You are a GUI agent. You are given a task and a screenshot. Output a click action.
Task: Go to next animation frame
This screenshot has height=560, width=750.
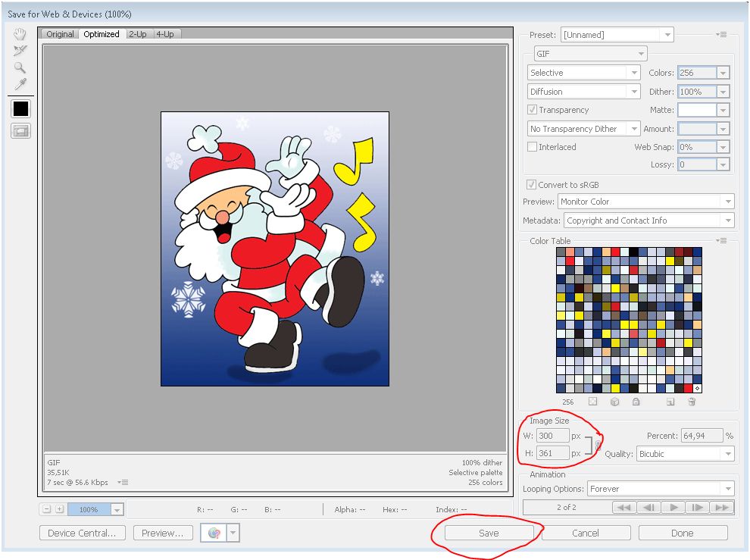point(698,508)
